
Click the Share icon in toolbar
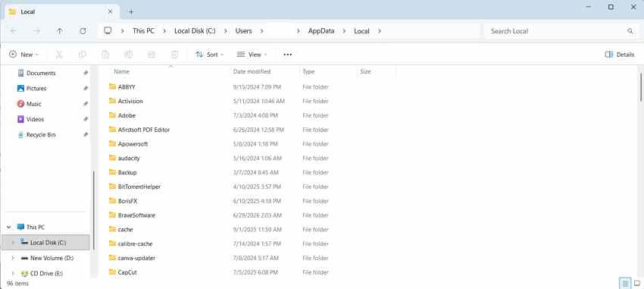click(x=152, y=55)
